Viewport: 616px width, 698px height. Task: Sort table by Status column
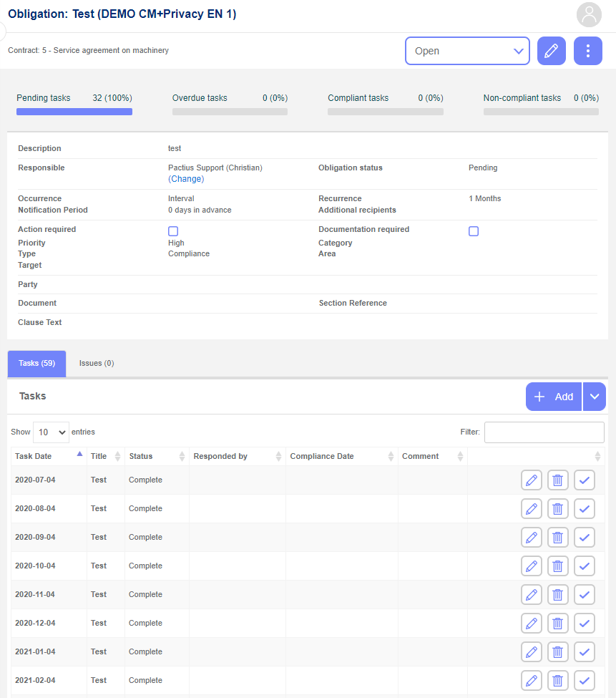tap(157, 456)
